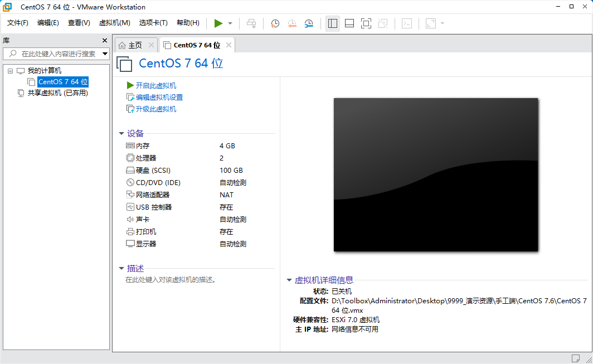593x364 pixels.
Task: Click the green play icon to start VM
Action: point(219,23)
